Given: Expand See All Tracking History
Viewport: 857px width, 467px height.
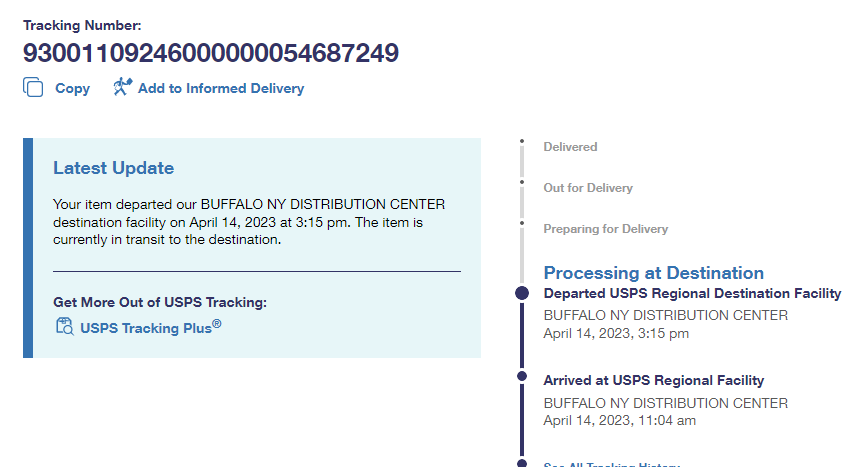Looking at the screenshot, I should [611, 464].
